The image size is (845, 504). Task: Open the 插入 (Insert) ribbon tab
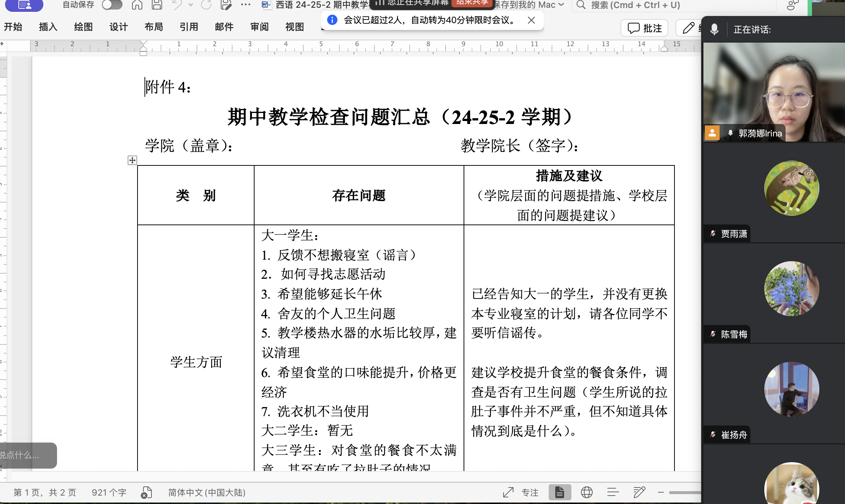point(48,27)
